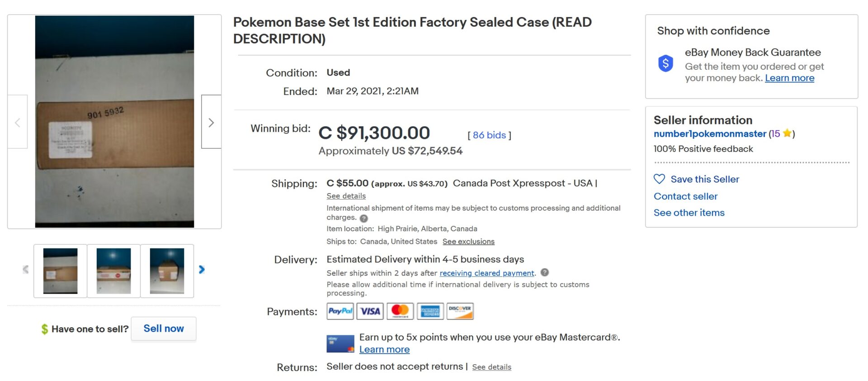This screenshot has height=381, width=868.
Task: Open the seller's other items
Action: (x=689, y=212)
